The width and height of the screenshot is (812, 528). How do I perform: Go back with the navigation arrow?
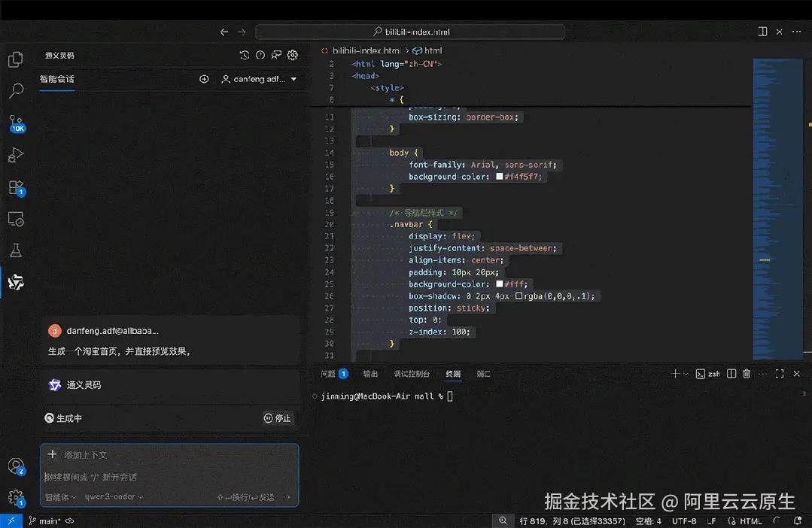(x=224, y=32)
